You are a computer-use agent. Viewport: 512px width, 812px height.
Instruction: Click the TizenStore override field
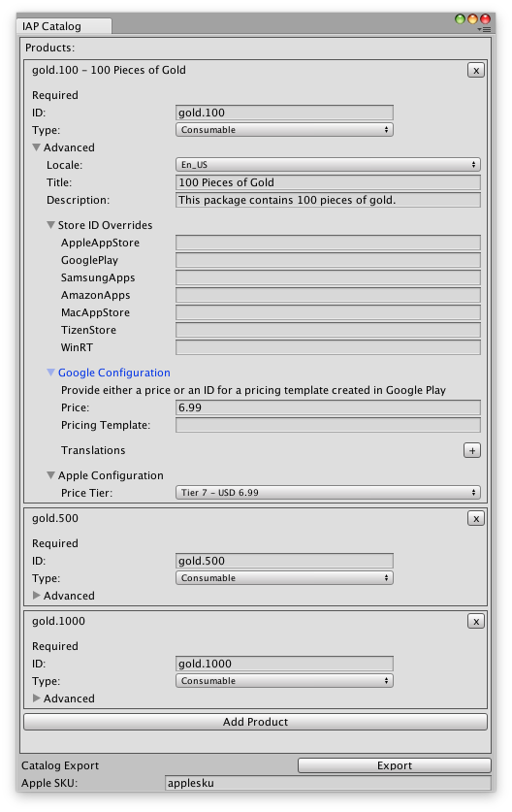tap(328, 330)
